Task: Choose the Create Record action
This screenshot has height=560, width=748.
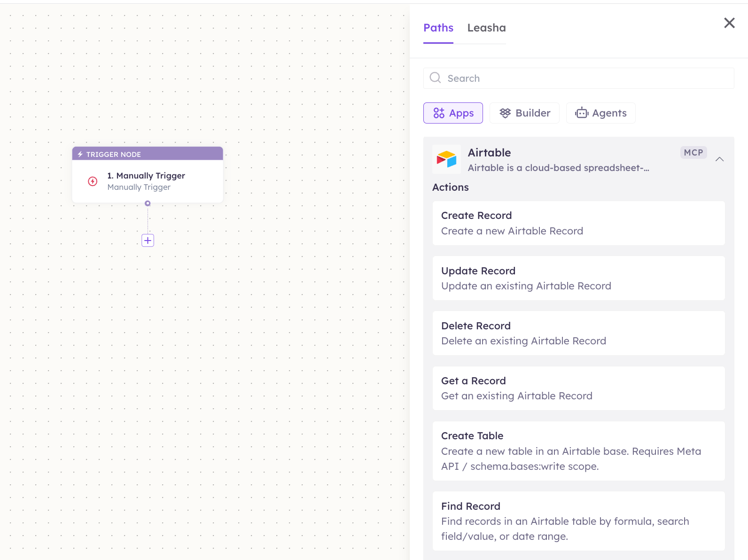Action: (578, 223)
